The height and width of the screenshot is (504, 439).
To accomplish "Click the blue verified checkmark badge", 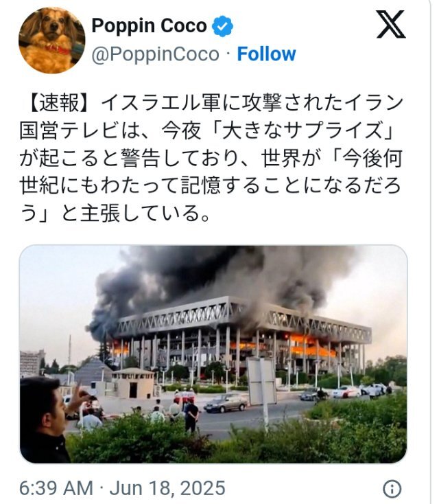I will click(x=222, y=25).
